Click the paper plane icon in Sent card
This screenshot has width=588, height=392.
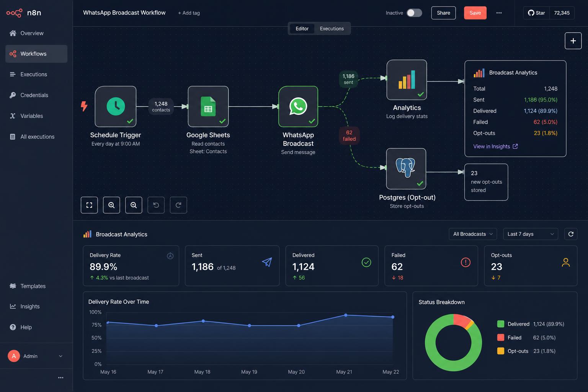[267, 262]
